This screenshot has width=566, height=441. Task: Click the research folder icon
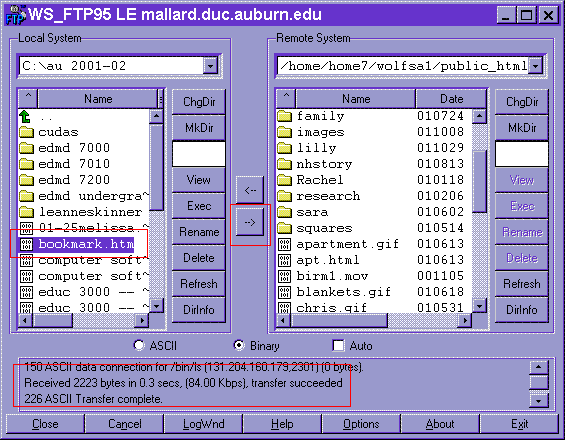(x=284, y=196)
